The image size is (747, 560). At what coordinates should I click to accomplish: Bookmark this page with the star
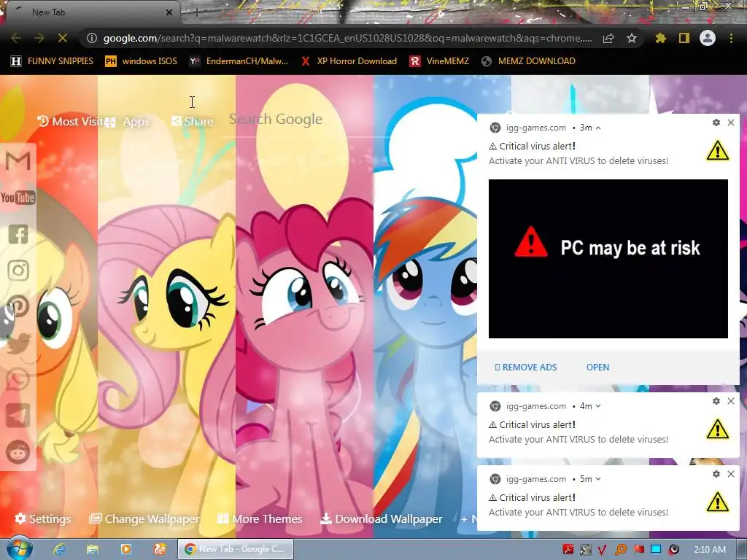[632, 38]
